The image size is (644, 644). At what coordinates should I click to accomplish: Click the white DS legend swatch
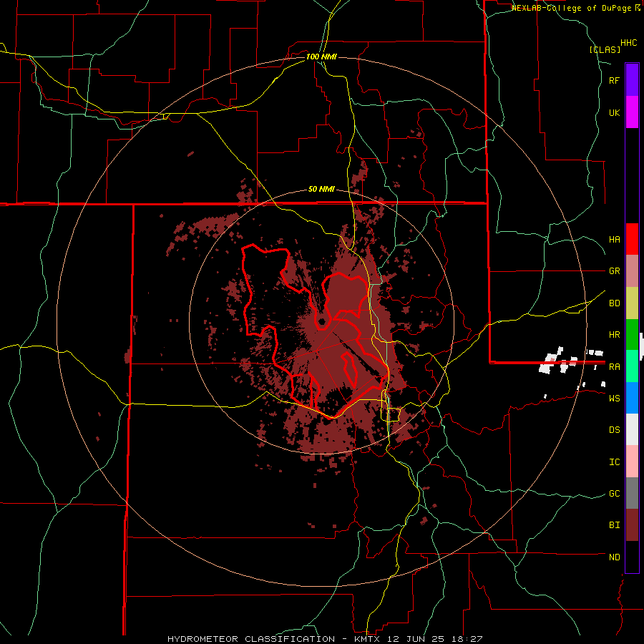pyautogui.click(x=632, y=429)
